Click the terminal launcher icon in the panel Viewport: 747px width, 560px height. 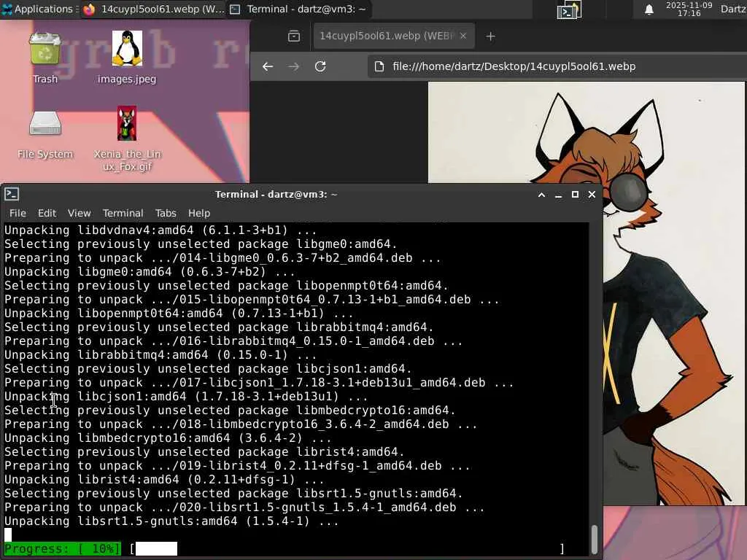569,10
